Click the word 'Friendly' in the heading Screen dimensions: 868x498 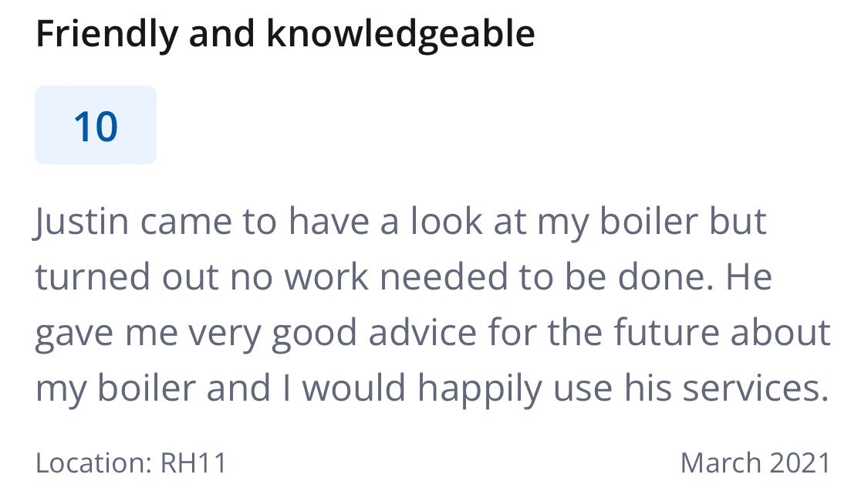(x=106, y=34)
